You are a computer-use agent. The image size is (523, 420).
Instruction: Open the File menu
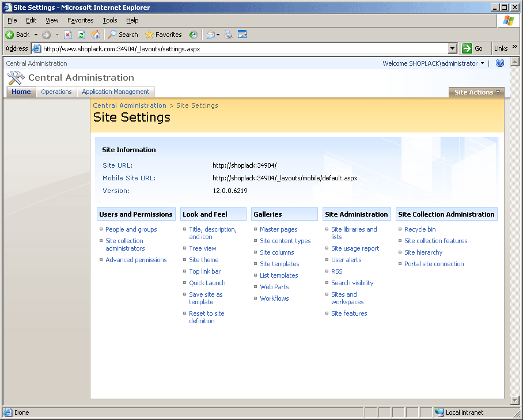12,20
